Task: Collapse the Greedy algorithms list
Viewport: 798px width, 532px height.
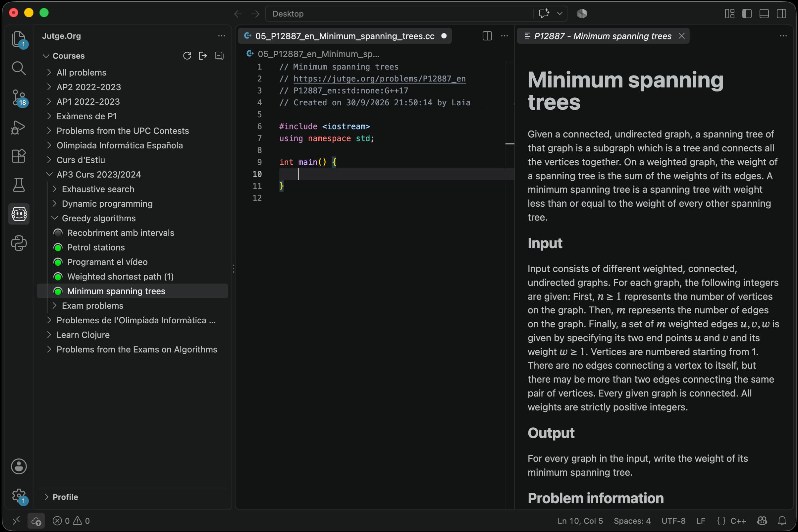Action: (x=132, y=218)
